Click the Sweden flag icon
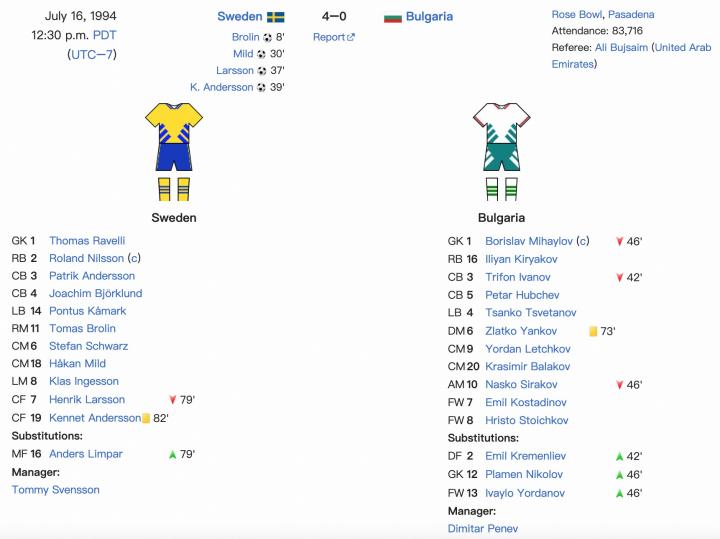Viewport: 720px width, 539px height. pyautogui.click(x=276, y=17)
